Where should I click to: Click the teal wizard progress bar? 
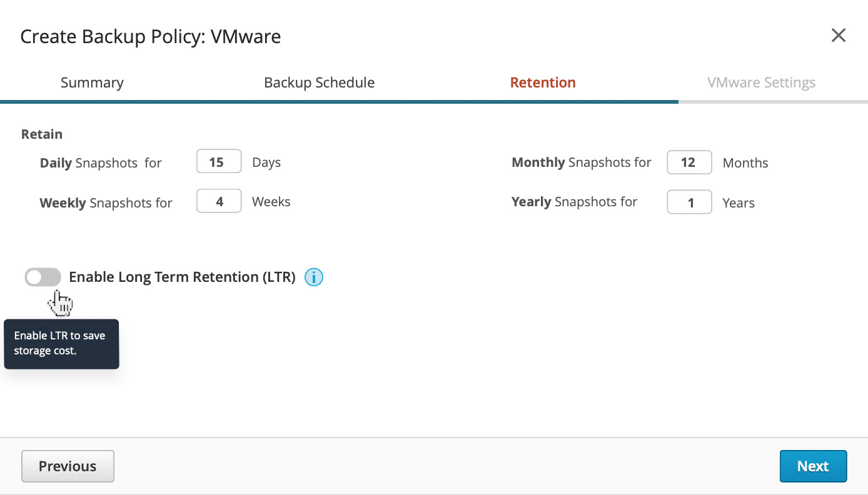[x=339, y=101]
